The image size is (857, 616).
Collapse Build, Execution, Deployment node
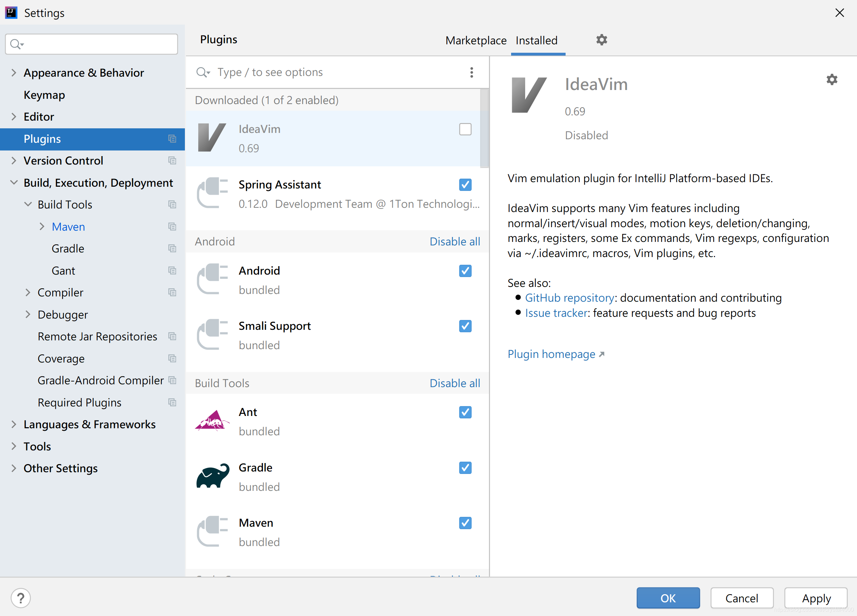pos(14,182)
